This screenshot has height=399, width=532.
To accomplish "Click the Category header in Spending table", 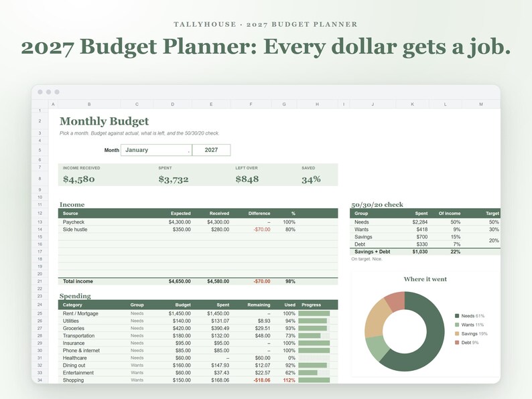I will point(72,305).
